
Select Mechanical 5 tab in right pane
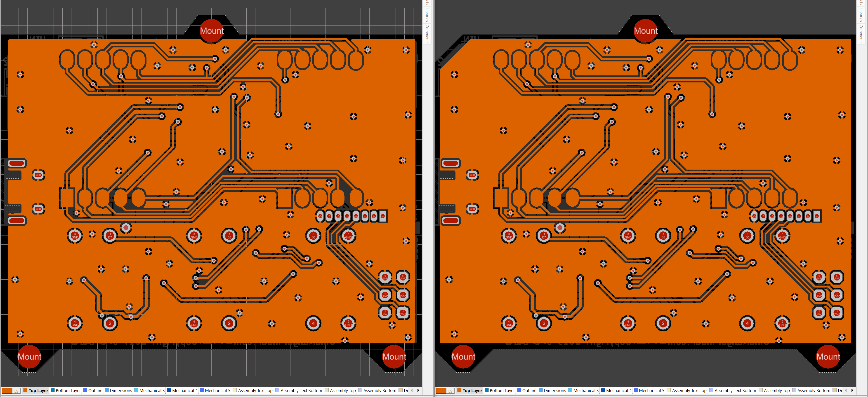coord(651,391)
